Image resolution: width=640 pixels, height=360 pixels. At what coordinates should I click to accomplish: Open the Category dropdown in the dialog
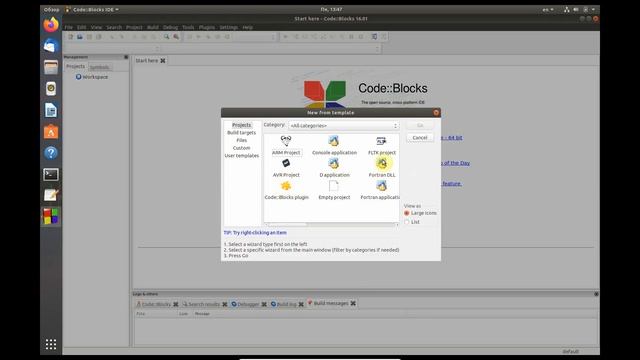(343, 126)
